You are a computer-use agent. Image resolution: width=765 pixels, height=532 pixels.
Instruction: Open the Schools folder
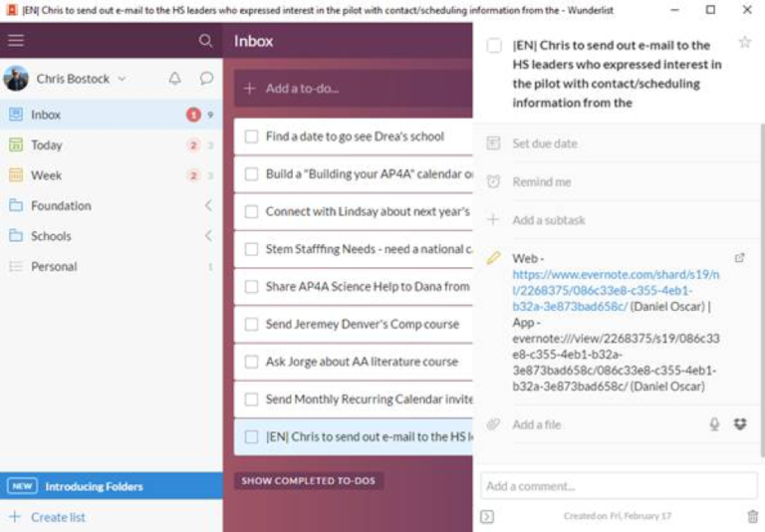point(112,236)
